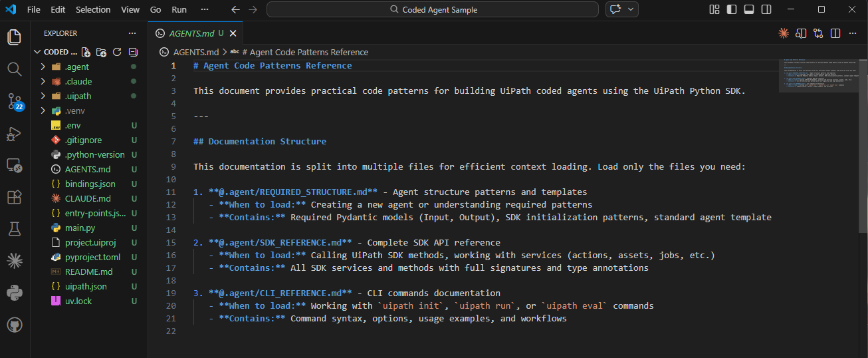Open markdown preview to the side
868x358 pixels.
802,33
